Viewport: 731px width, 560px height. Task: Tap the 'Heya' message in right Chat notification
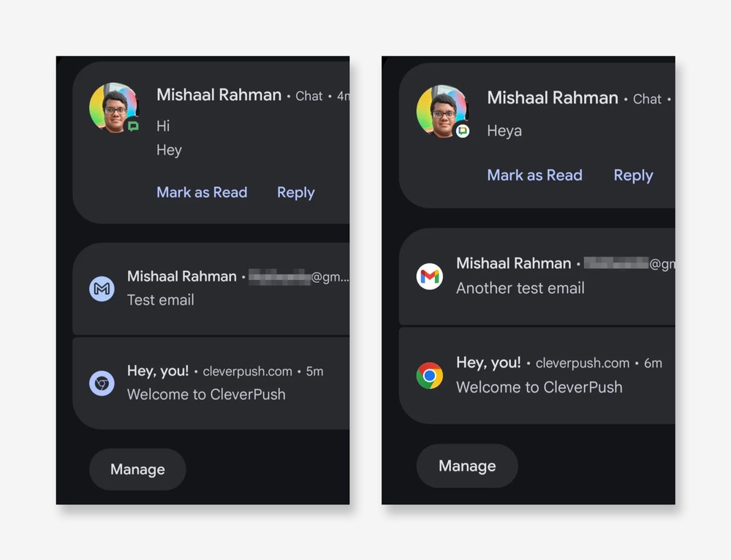(504, 131)
